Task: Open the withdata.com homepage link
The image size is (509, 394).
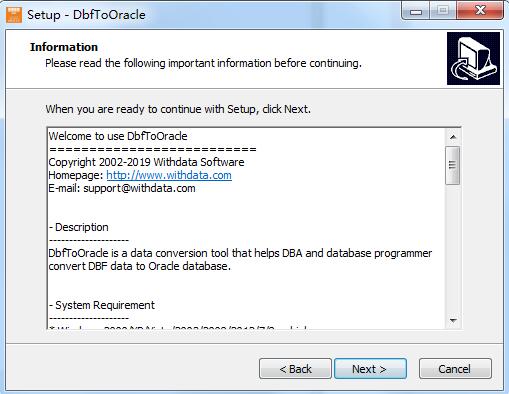Action: (169, 175)
